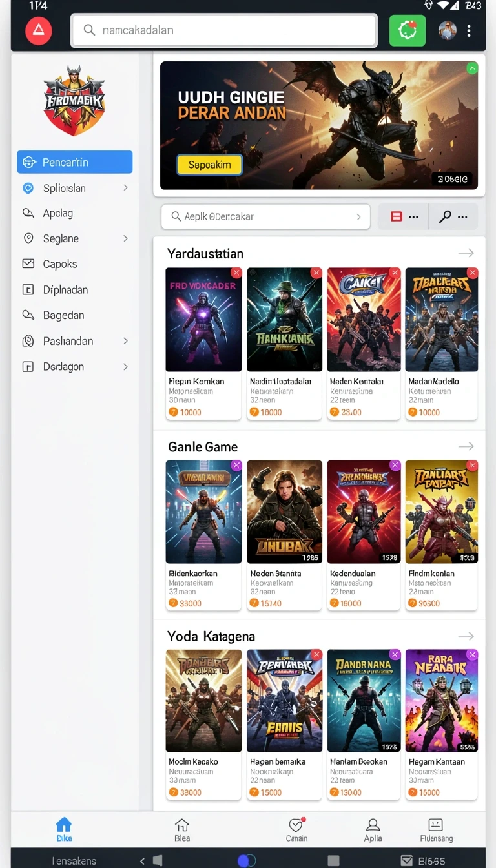Tap the system recents square button
This screenshot has height=868, width=496.
pos(333,860)
